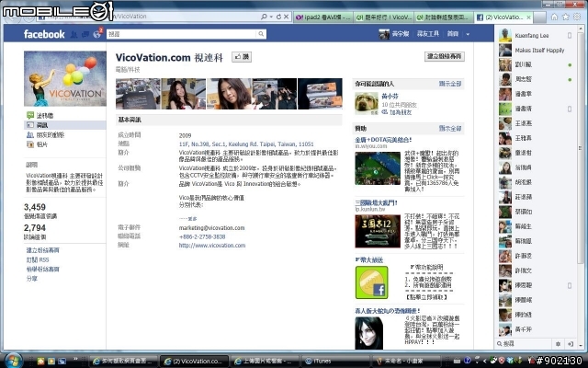The height and width of the screenshot is (368, 588).
Task: Click the chat sidebar search field
Action: [x=524, y=343]
